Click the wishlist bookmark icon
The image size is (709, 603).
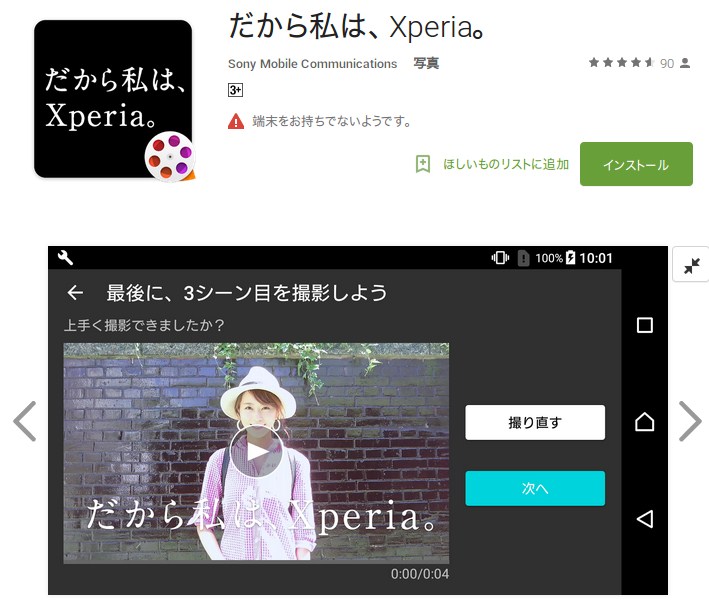[x=423, y=164]
